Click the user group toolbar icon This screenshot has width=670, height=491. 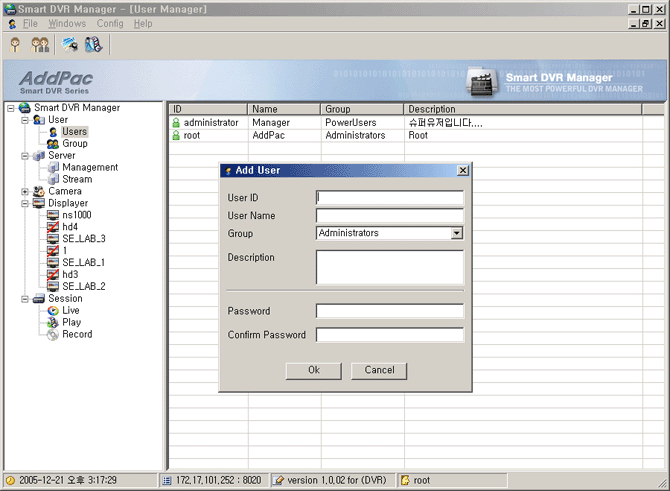(40, 45)
